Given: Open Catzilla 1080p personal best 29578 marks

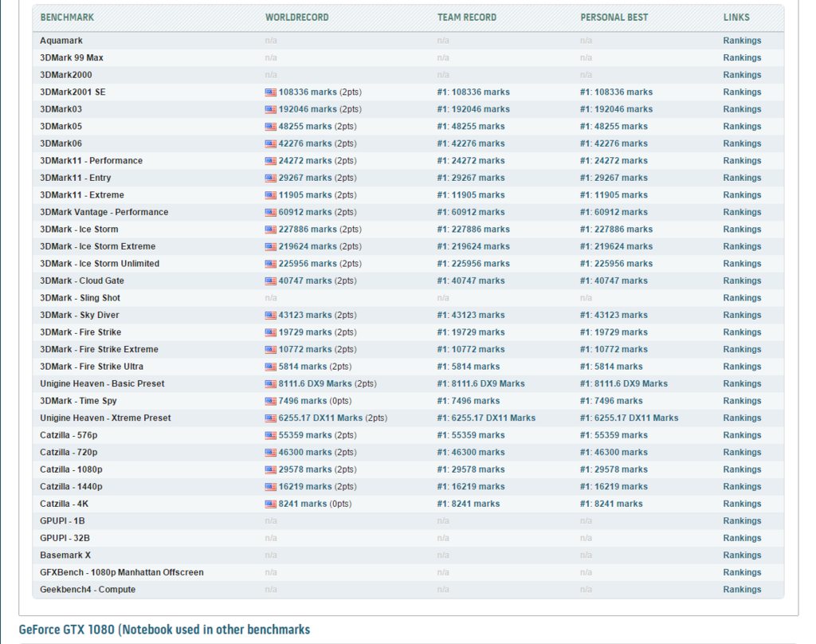Looking at the screenshot, I should [614, 470].
